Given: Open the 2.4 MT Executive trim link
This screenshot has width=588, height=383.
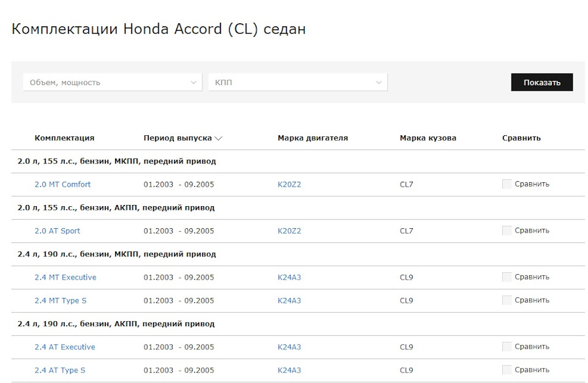Looking at the screenshot, I should [66, 277].
